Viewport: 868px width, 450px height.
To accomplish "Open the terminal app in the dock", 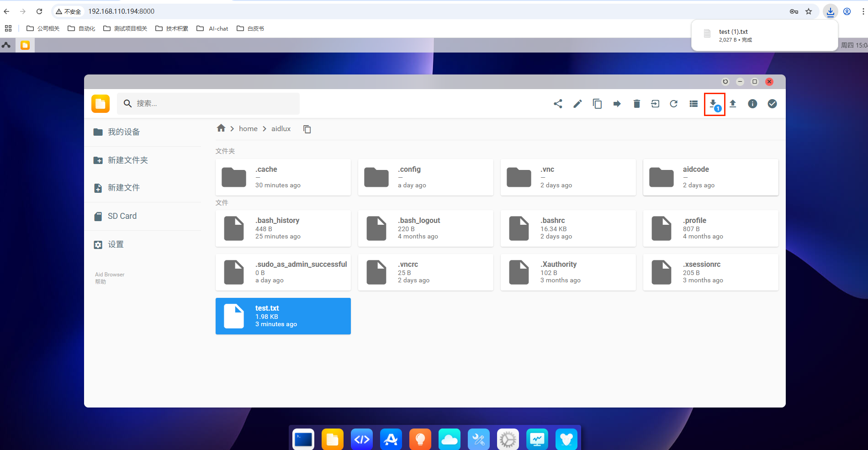I will click(303, 439).
